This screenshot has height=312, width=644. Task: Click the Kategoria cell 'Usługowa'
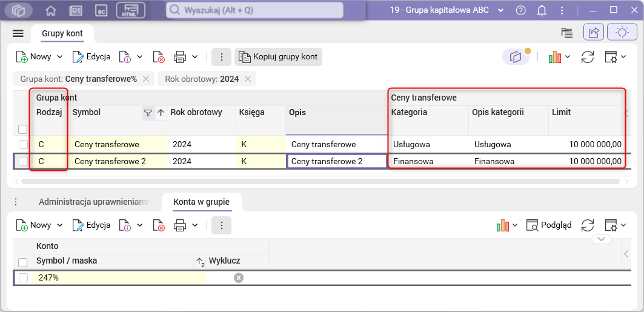pyautogui.click(x=428, y=145)
